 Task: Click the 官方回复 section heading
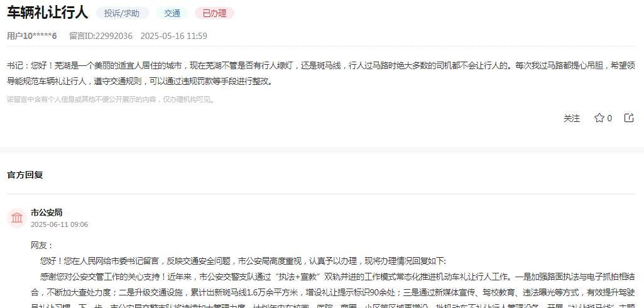25,175
